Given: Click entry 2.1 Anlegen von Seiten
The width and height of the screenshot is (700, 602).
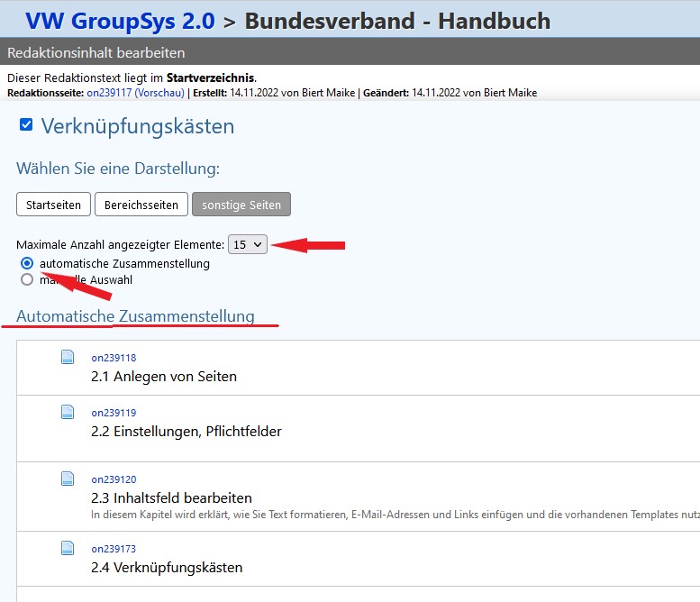Looking at the screenshot, I should click(x=164, y=377).
